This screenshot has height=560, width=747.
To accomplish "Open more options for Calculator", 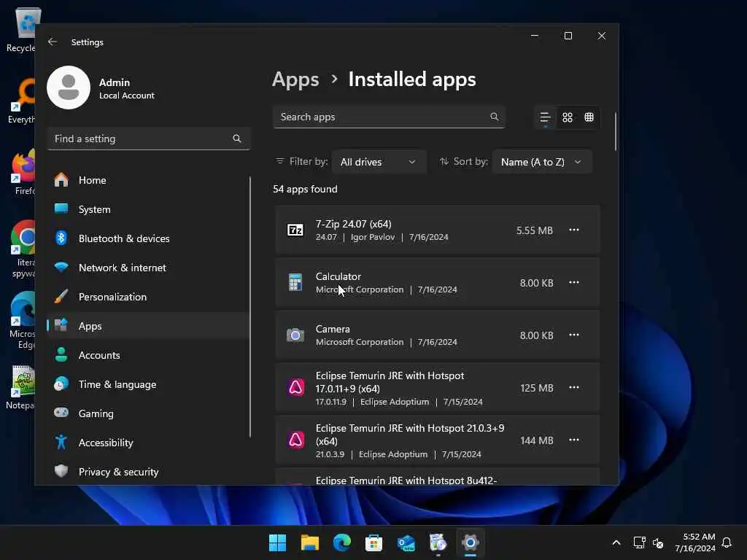I will pyautogui.click(x=574, y=282).
